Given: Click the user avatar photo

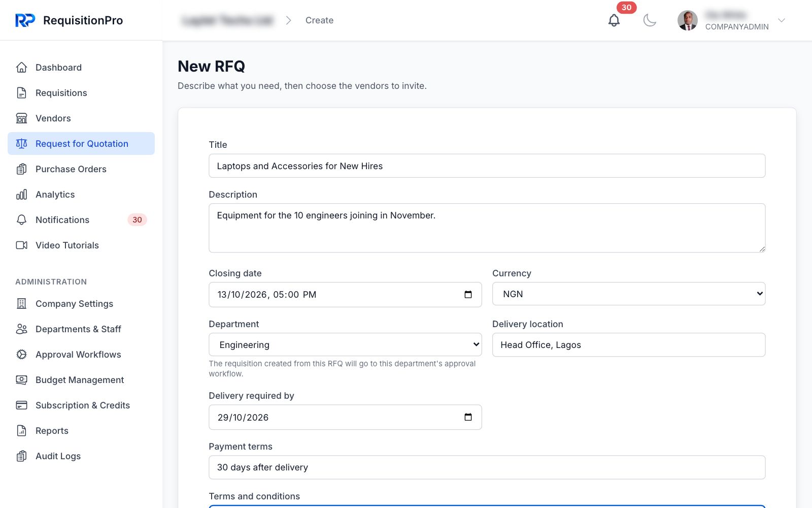Looking at the screenshot, I should coord(688,20).
